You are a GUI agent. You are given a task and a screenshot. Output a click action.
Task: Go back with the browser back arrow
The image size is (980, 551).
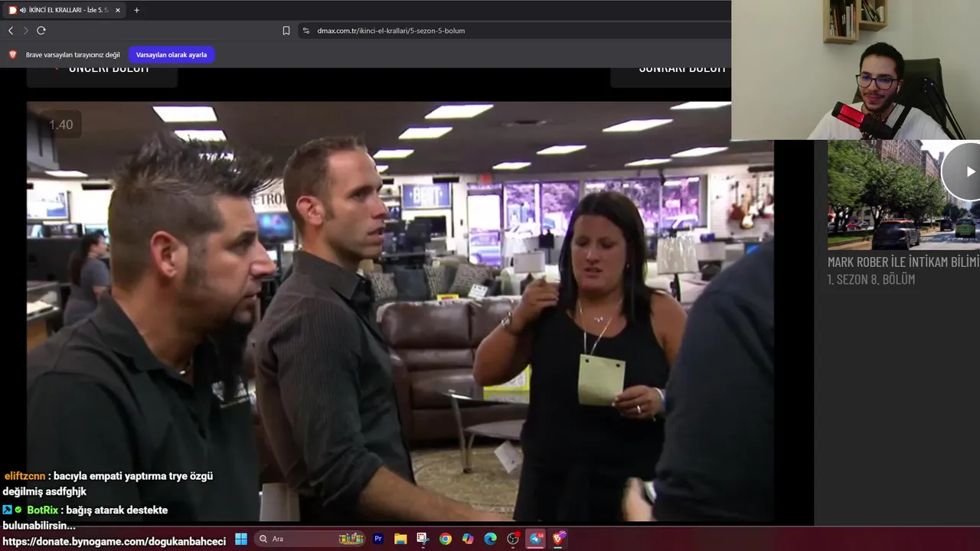pos(11,31)
